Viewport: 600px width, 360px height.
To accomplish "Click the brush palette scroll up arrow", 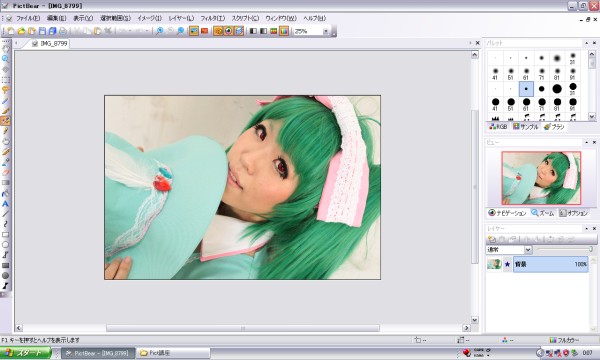I will point(592,54).
